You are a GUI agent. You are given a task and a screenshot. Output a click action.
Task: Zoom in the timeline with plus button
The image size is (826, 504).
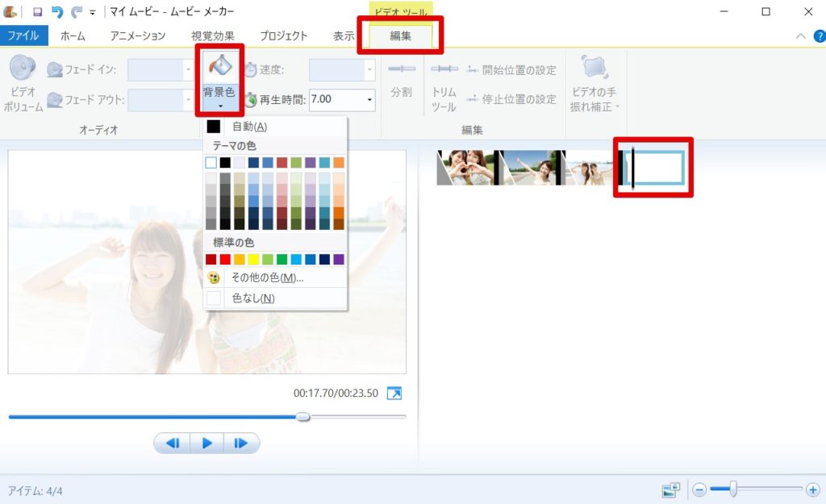813,490
